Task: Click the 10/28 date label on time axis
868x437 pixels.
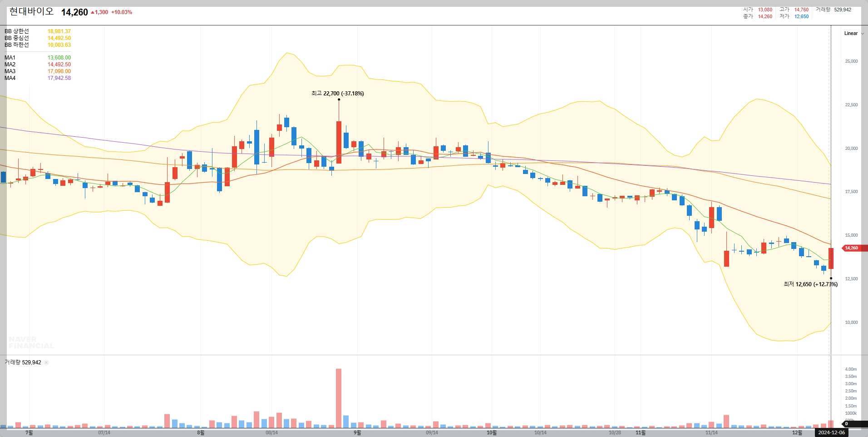Action: (x=615, y=432)
